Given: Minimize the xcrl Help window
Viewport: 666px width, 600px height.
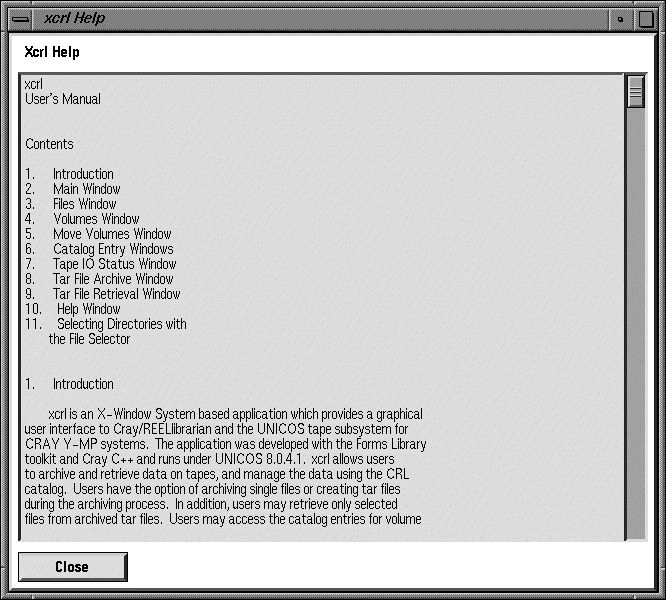Looking at the screenshot, I should click(x=621, y=19).
